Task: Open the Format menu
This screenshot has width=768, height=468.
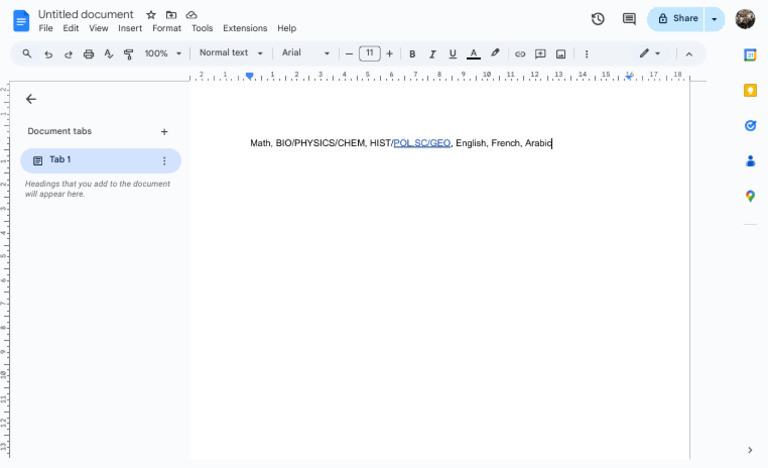Action: [x=166, y=28]
